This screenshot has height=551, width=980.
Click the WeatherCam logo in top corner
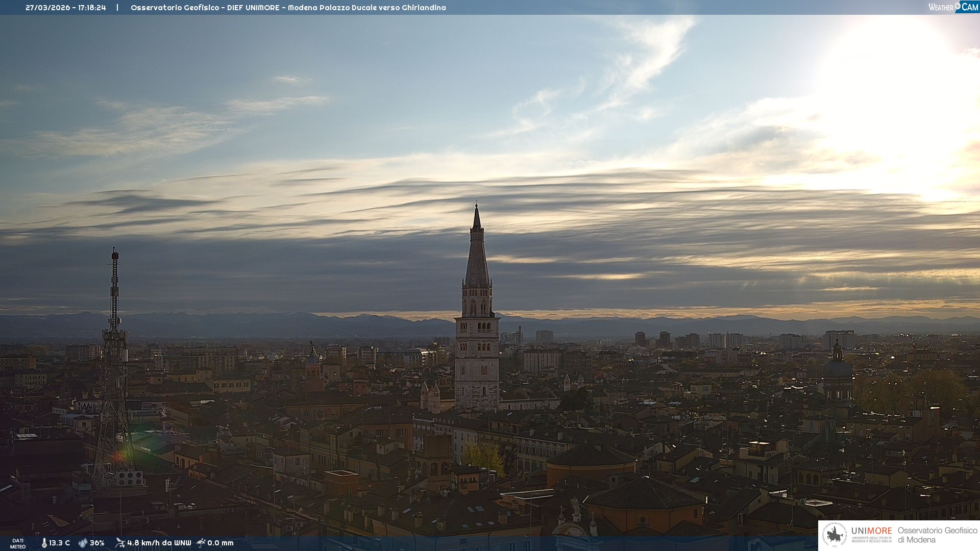point(953,7)
